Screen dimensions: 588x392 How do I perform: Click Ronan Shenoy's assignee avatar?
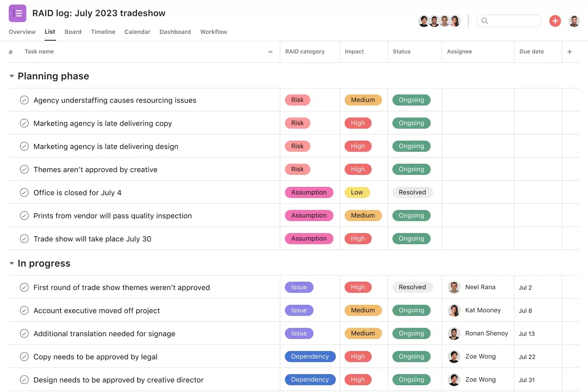pos(454,333)
